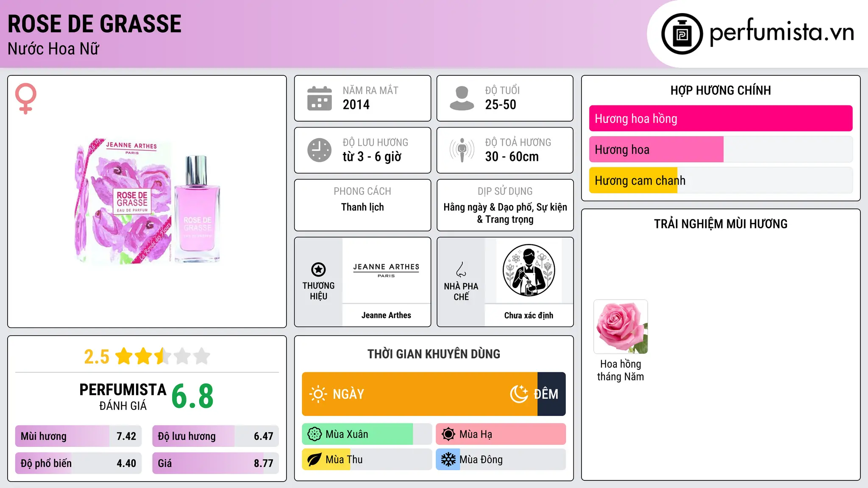Click the perfumista.vn site name

click(782, 33)
